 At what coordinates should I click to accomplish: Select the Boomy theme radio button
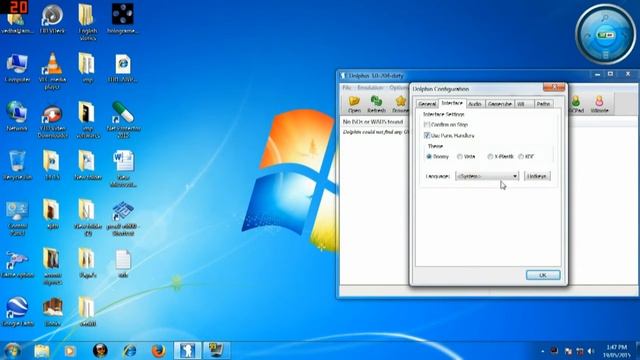[x=429, y=156]
